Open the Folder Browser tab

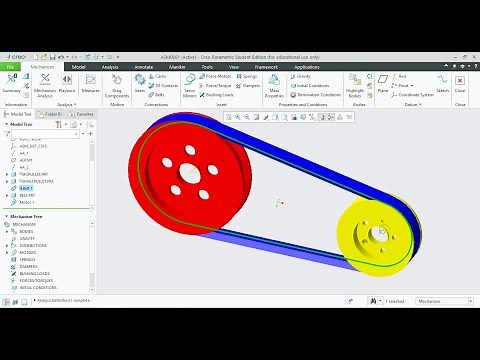coord(50,114)
